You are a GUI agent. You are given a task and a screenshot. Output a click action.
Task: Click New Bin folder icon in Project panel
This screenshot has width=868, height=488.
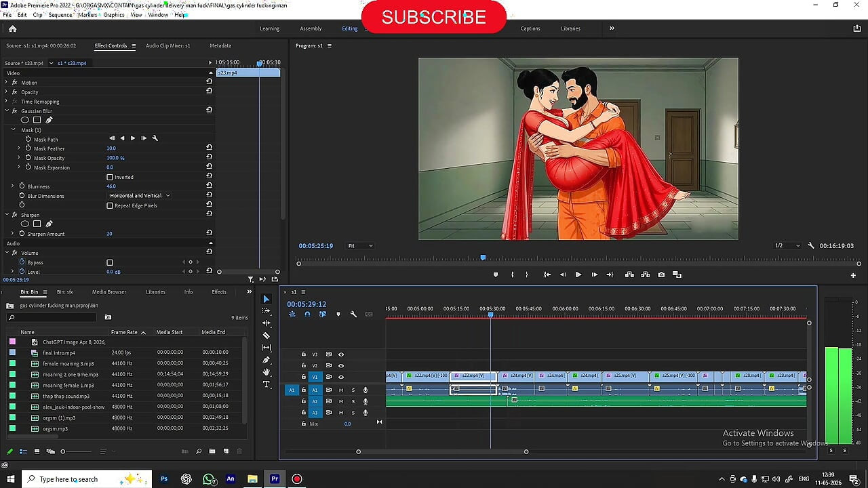[212, 451]
